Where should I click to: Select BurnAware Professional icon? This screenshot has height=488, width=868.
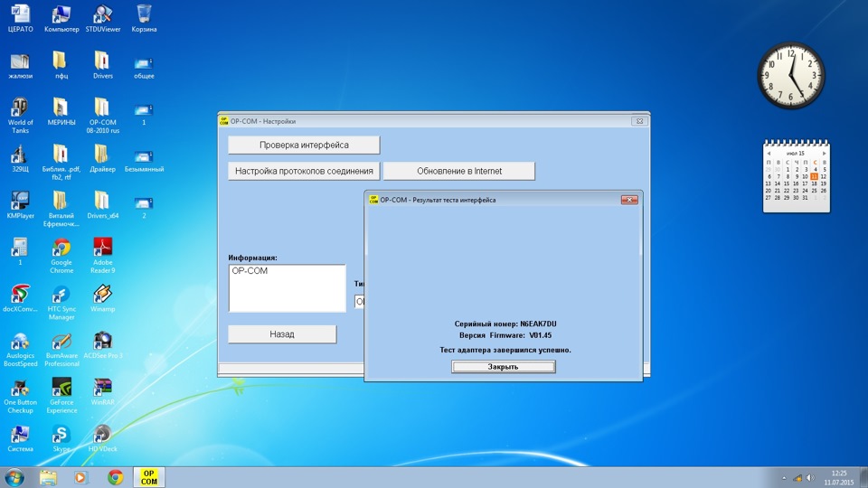(61, 349)
